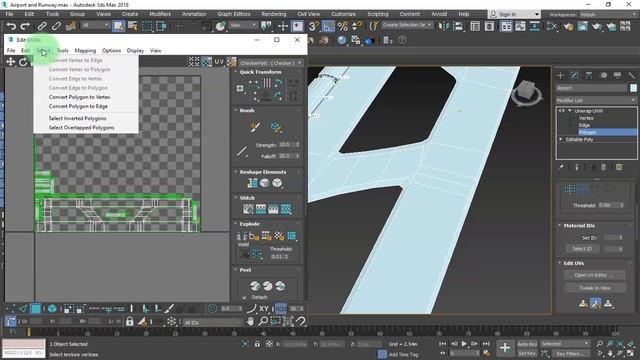Click the Select by Name icon
The image size is (640, 360).
click(x=133, y=26)
